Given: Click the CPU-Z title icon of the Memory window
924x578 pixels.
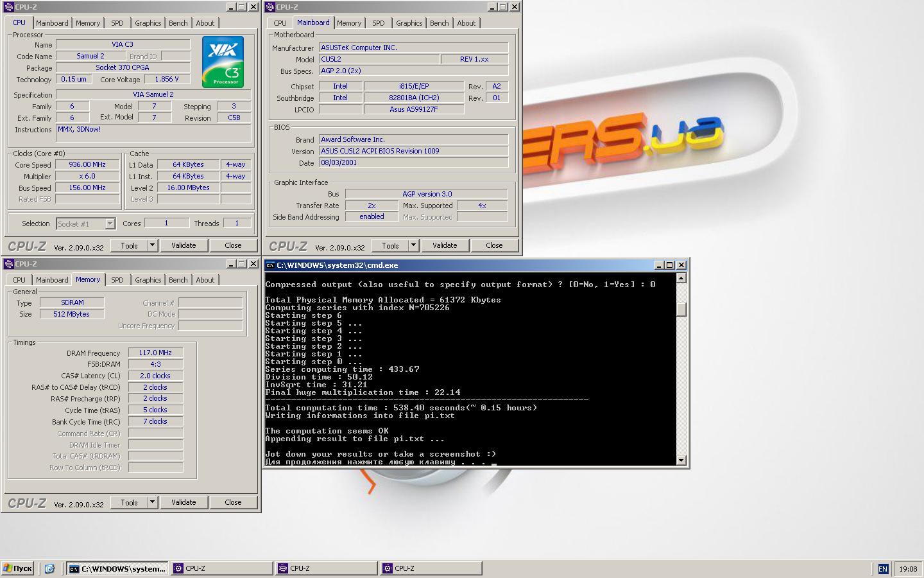Looking at the screenshot, I should click(x=9, y=264).
